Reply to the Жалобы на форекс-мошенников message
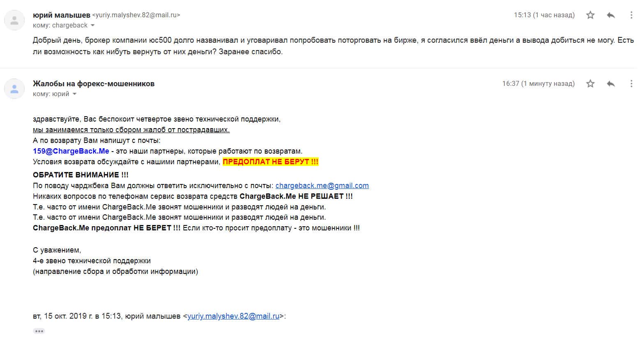644x347 pixels. click(x=611, y=84)
